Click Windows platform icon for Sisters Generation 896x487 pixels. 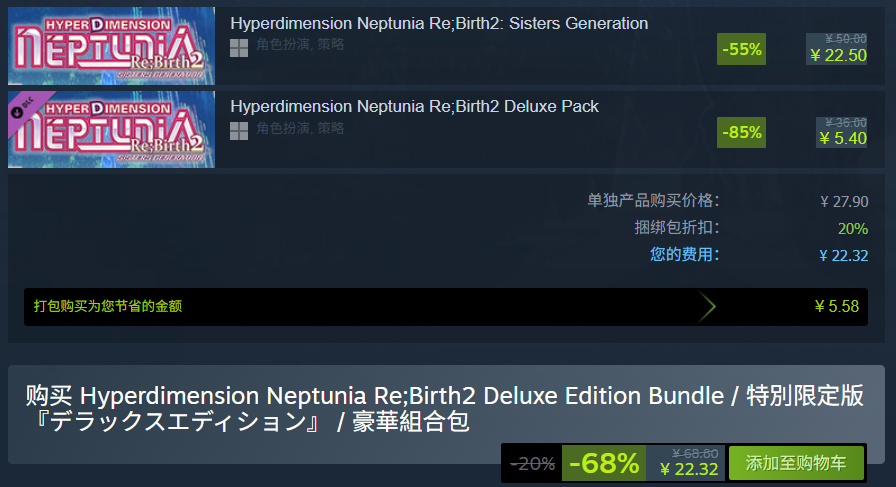239,47
